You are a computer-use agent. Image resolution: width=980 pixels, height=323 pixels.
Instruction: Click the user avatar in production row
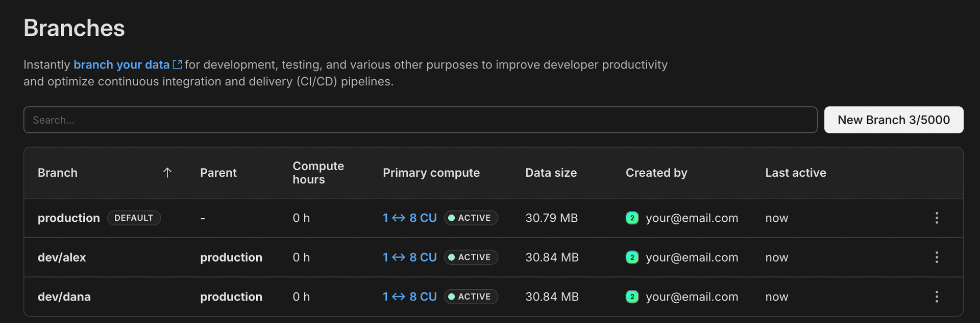pyautogui.click(x=632, y=218)
